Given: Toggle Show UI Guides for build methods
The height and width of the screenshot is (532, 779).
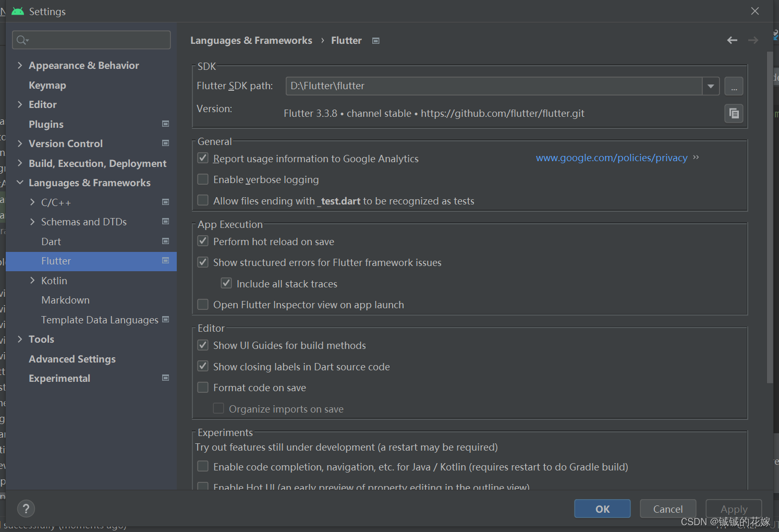Looking at the screenshot, I should [203, 345].
